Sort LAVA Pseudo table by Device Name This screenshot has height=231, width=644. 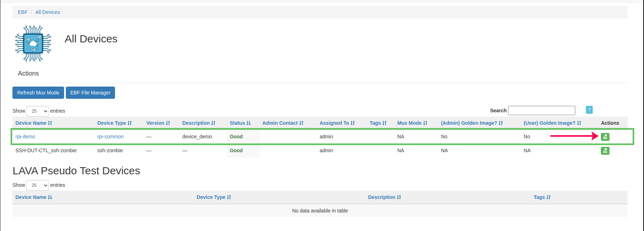pyautogui.click(x=33, y=197)
